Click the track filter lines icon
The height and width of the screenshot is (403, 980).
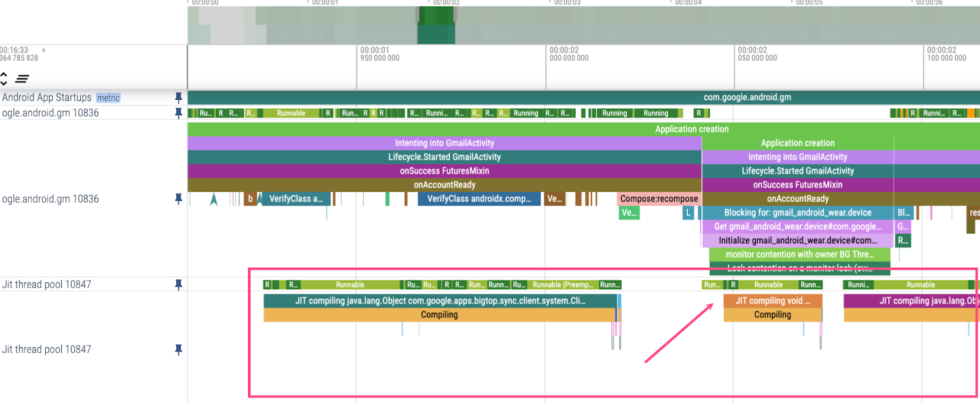23,79
